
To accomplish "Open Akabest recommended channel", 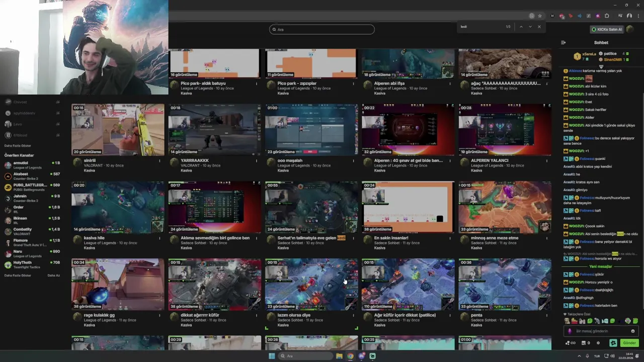I will pyautogui.click(x=31, y=176).
